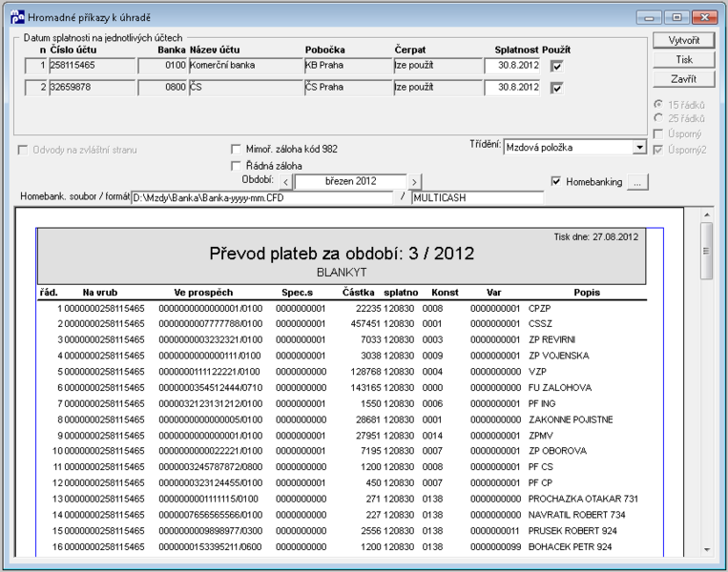728x572 pixels.
Task: Check the Řádná záloha option
Action: pos(236,166)
